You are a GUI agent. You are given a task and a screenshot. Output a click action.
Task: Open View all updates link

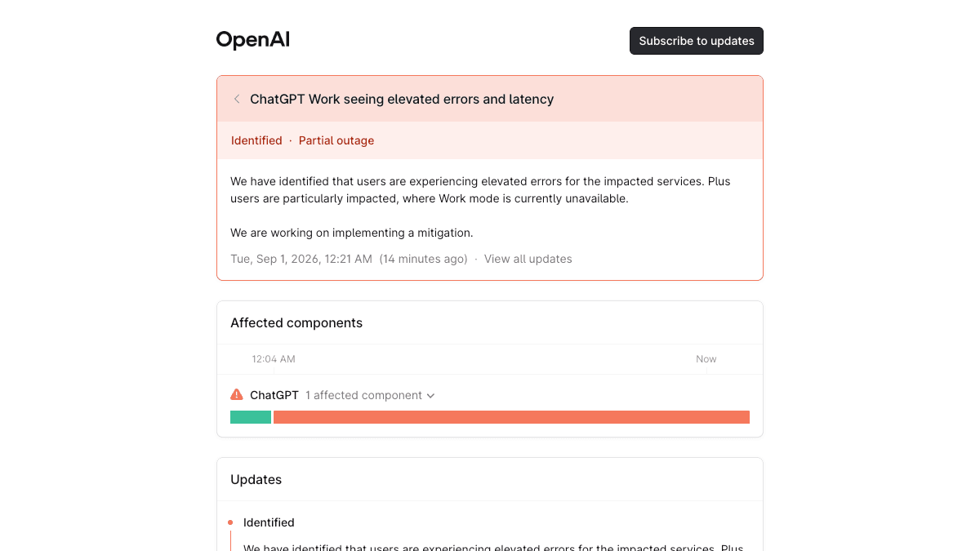[528, 259]
